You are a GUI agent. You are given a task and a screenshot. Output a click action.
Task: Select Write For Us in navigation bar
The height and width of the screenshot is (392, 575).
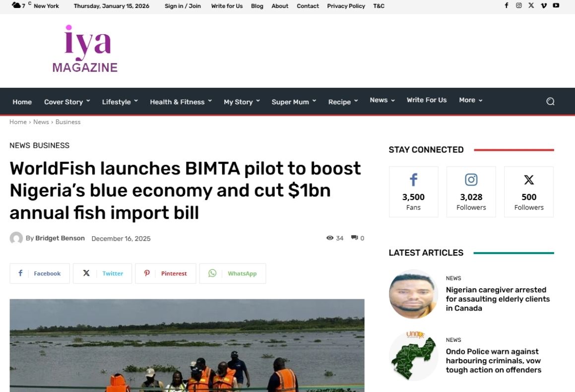point(427,100)
